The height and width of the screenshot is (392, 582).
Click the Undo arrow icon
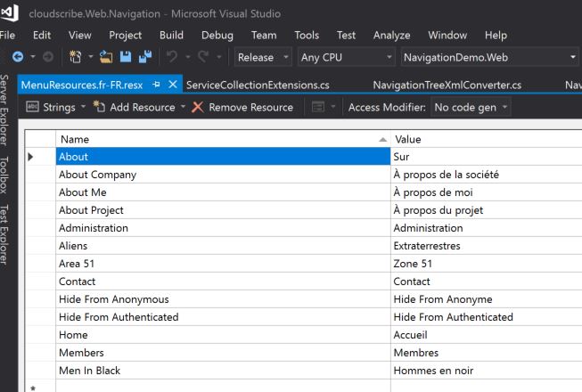click(172, 57)
